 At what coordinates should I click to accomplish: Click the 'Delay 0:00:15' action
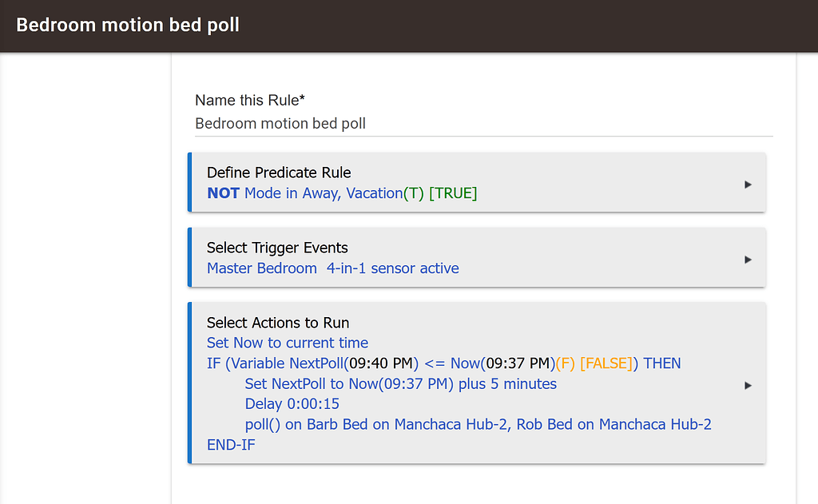pyautogui.click(x=292, y=404)
